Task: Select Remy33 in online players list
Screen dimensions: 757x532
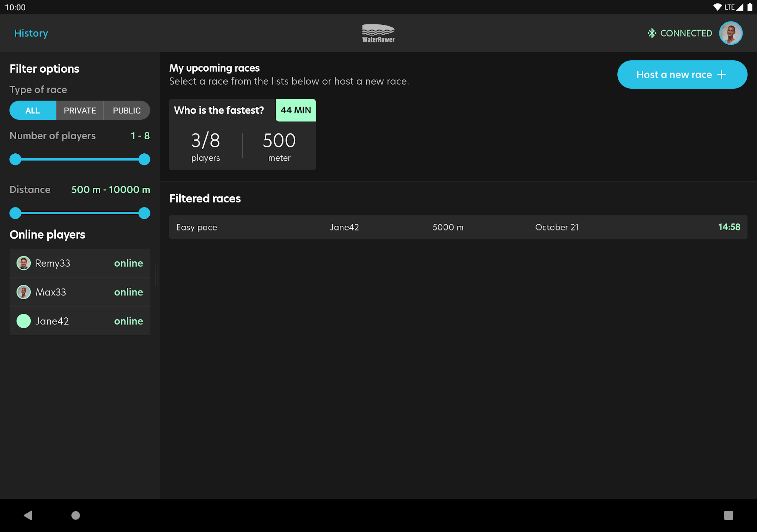Action: pyautogui.click(x=80, y=263)
